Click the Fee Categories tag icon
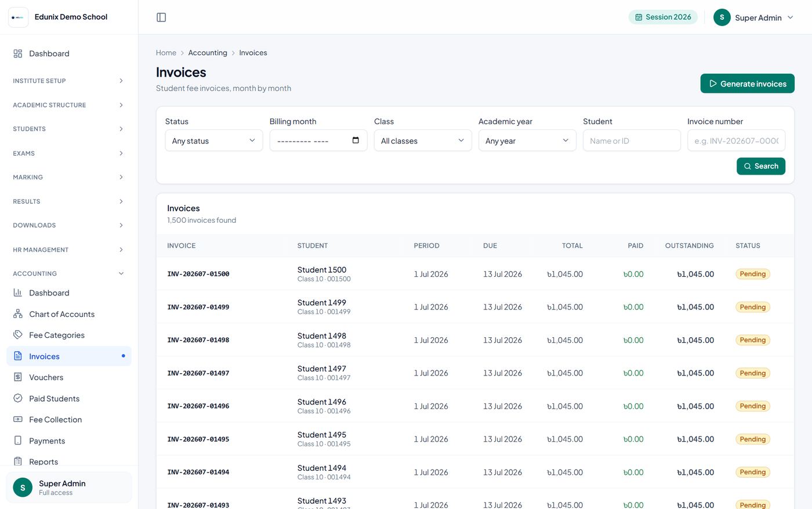Screen dimensions: 812x509 pos(18,335)
